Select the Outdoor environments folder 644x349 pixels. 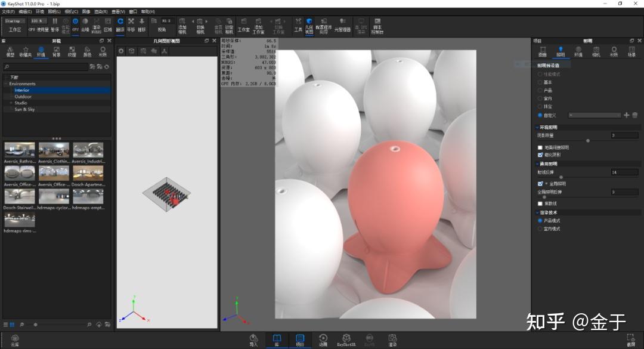[x=23, y=97]
